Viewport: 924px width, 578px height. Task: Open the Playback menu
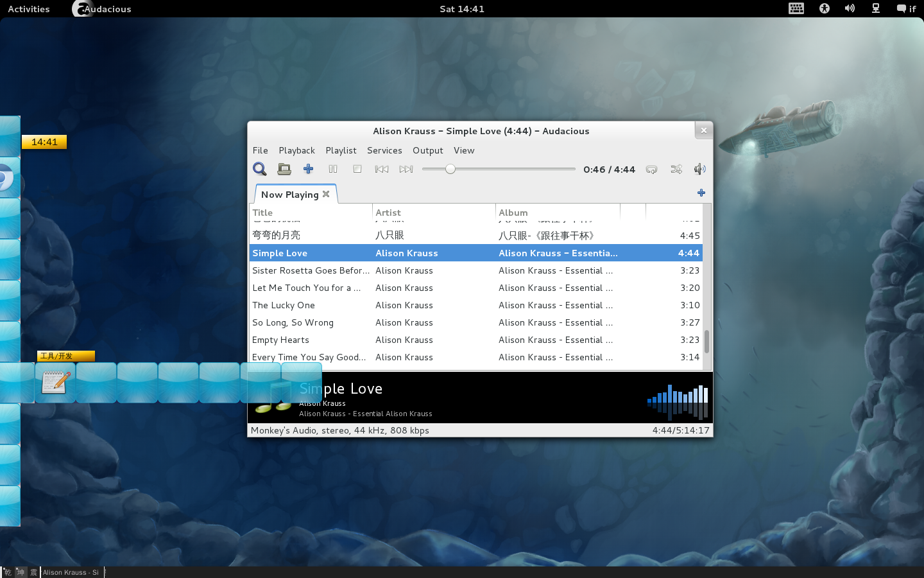click(x=296, y=150)
